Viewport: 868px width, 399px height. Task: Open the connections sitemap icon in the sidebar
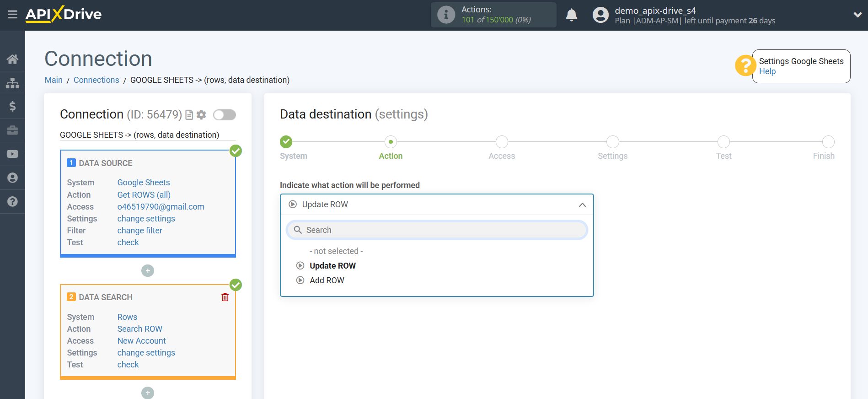coord(12,83)
